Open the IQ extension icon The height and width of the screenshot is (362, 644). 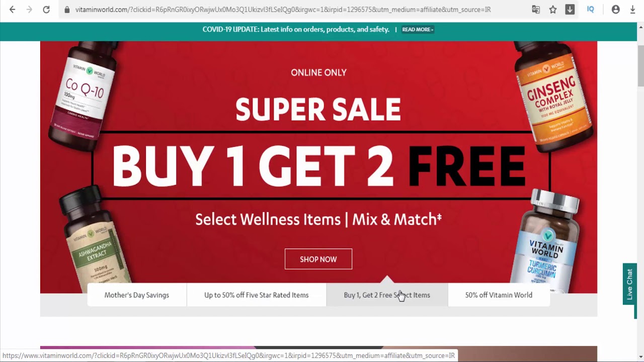click(591, 10)
